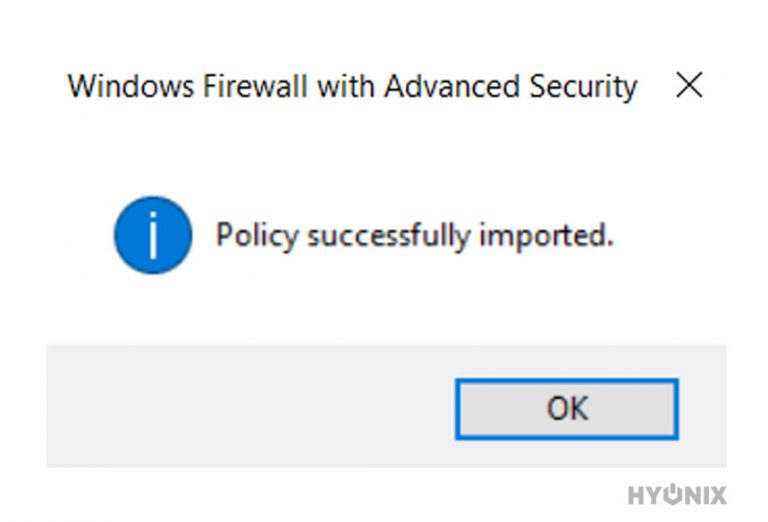
Task: Click the blue information icon
Action: point(152,235)
